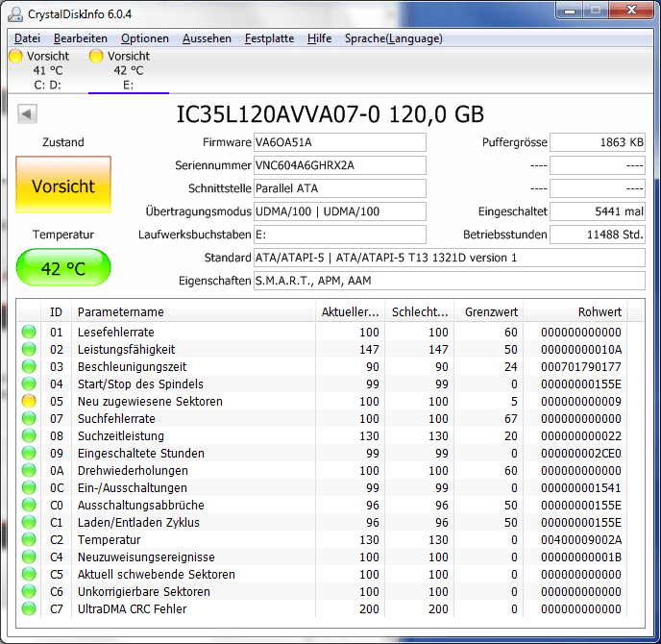
Task: Click the previous disk arrow button
Action: 27,113
